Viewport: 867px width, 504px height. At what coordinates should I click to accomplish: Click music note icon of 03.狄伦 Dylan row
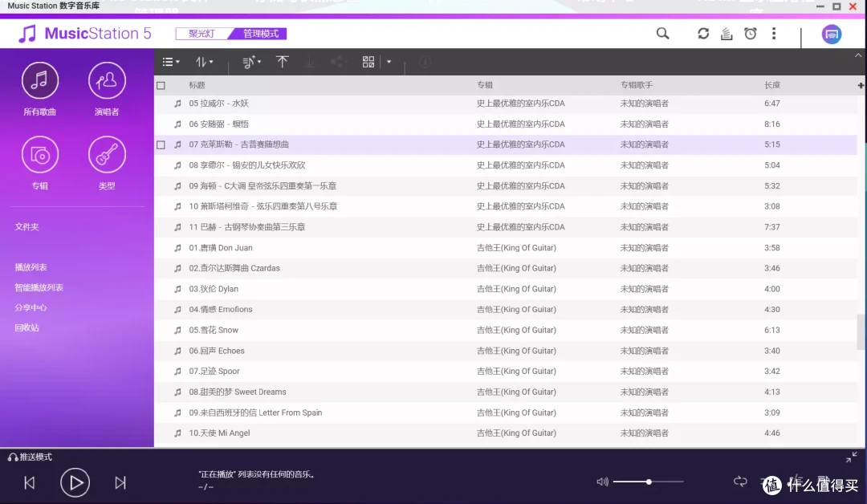point(177,289)
